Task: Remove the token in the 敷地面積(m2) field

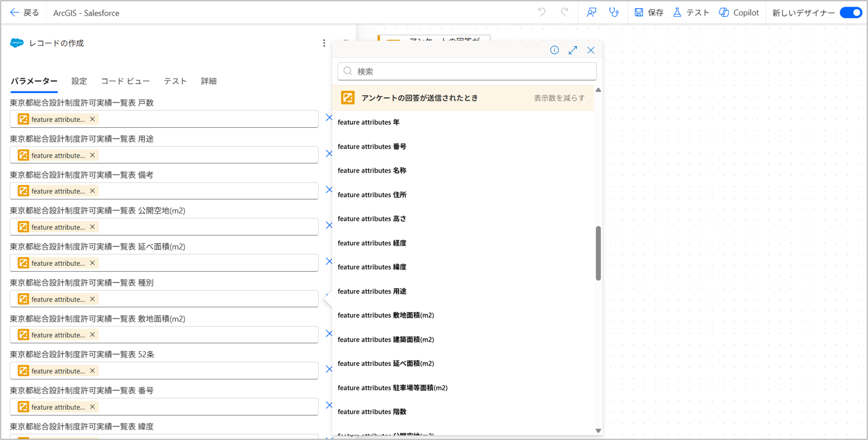Action: coord(93,335)
